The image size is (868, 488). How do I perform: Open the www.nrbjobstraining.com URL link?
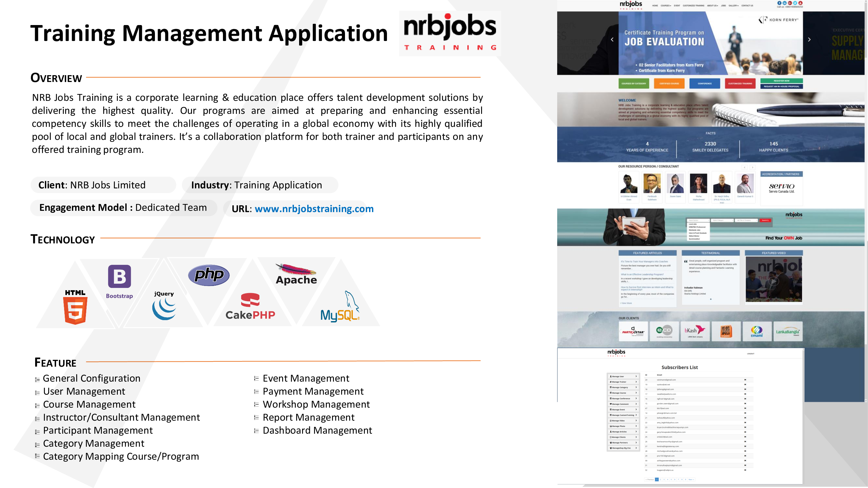click(314, 209)
